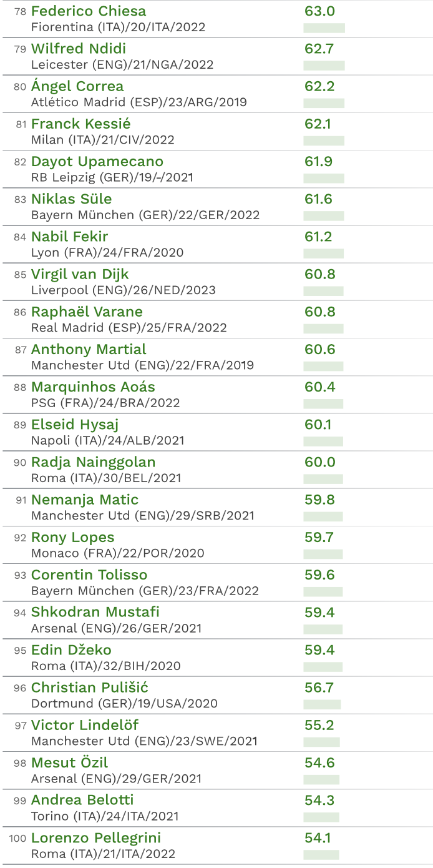433x868 pixels.
Task: Select Ángel Correa player entry
Action: (x=77, y=86)
